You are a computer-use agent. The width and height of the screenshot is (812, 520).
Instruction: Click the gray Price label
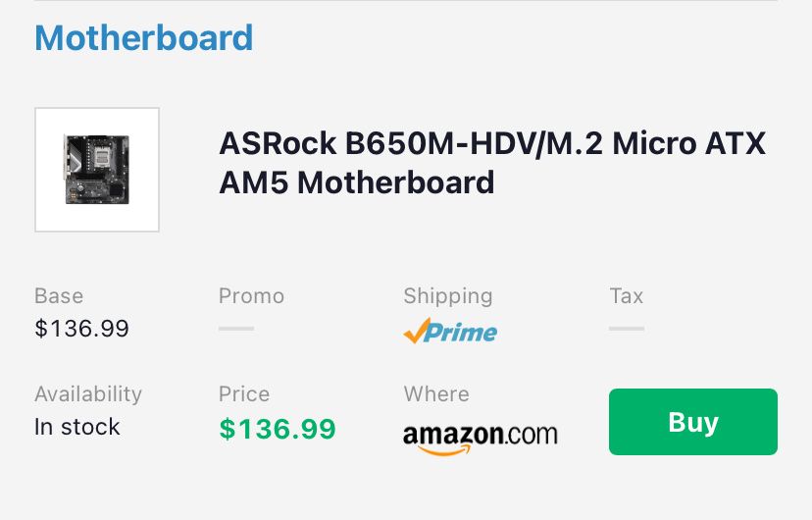coord(244,394)
